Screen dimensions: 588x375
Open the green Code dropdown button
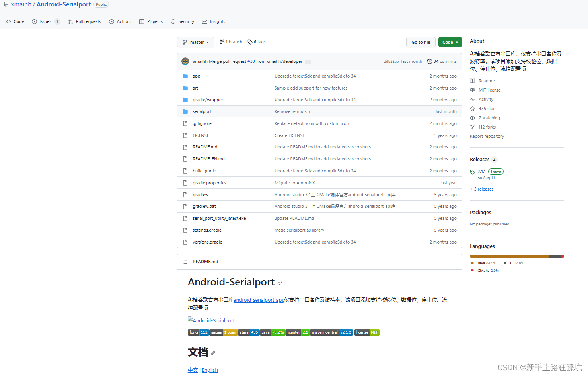450,42
